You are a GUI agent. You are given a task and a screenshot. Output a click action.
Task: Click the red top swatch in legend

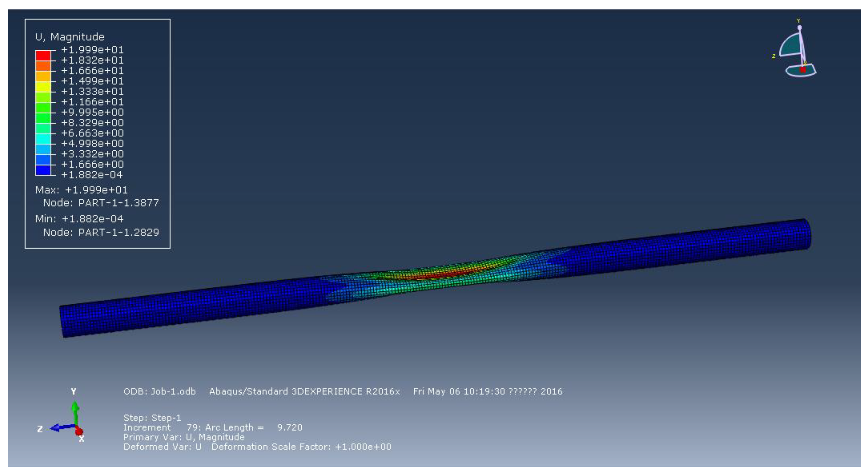pos(43,55)
